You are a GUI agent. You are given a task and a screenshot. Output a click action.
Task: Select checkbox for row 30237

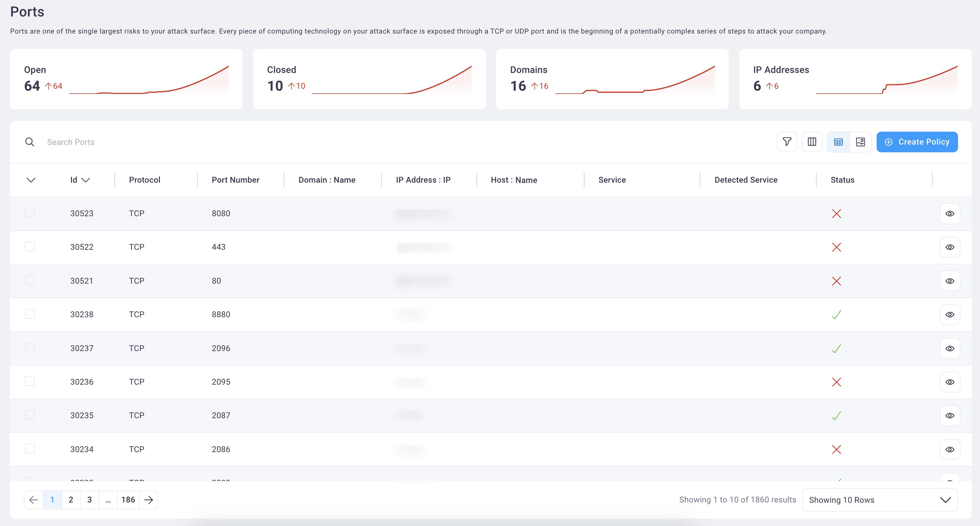coord(30,347)
